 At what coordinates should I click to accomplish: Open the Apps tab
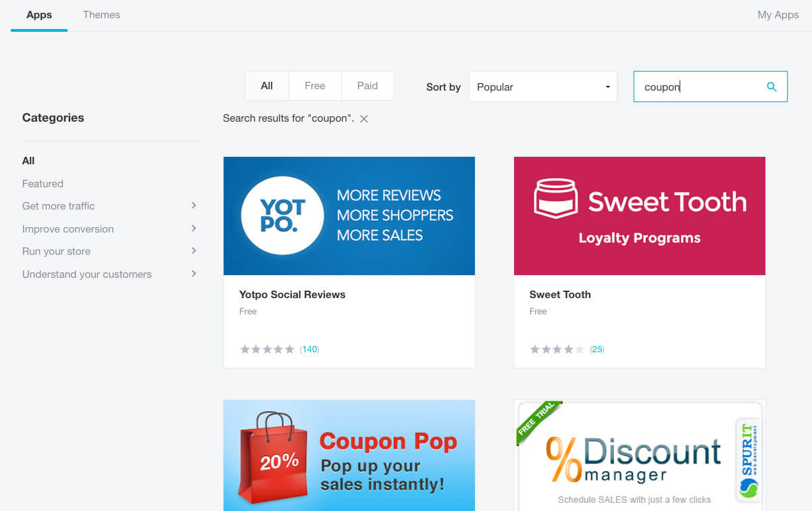(39, 15)
